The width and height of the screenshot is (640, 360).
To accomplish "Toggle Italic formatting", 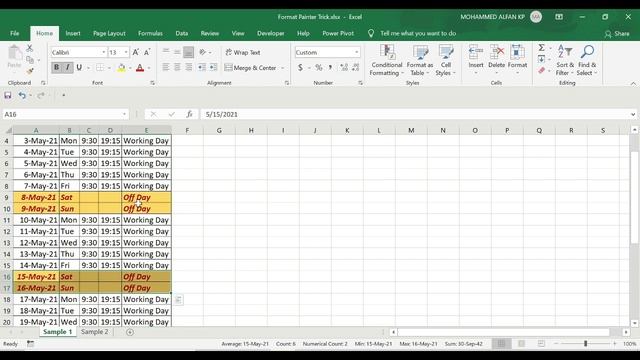I will (x=68, y=67).
